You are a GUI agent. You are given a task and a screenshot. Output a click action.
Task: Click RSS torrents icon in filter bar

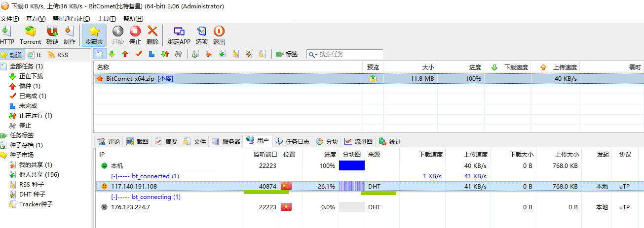[x=236, y=54]
